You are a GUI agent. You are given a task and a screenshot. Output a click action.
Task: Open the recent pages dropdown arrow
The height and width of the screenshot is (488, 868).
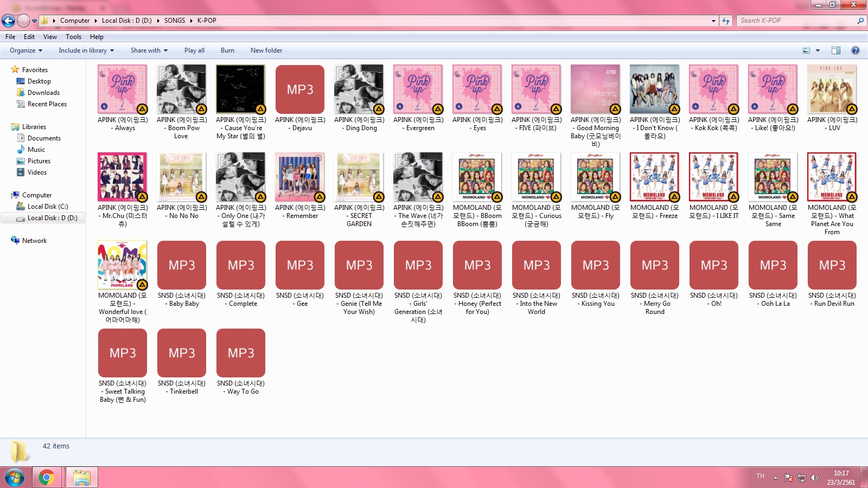coord(34,21)
